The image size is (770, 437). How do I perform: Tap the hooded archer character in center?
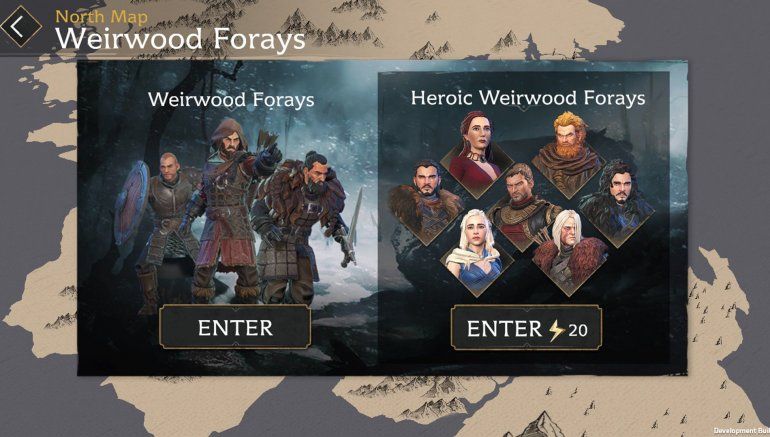[231, 209]
